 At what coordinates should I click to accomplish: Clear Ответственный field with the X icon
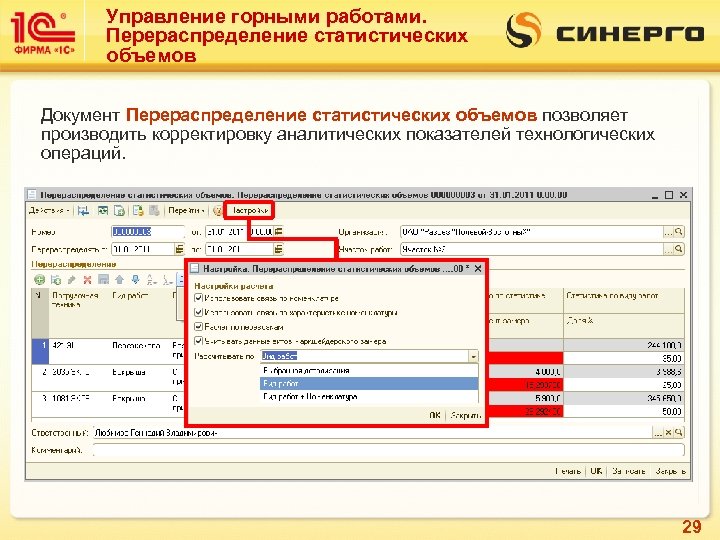(x=669, y=433)
